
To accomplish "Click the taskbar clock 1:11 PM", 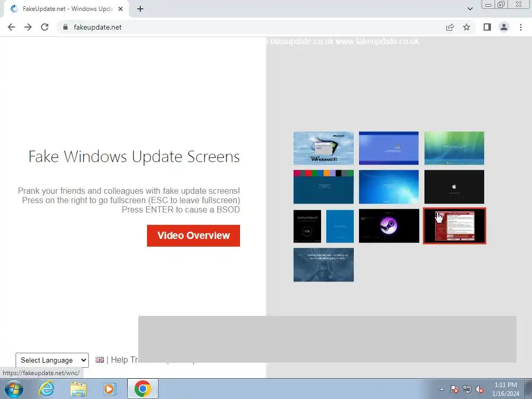I will coord(506,389).
